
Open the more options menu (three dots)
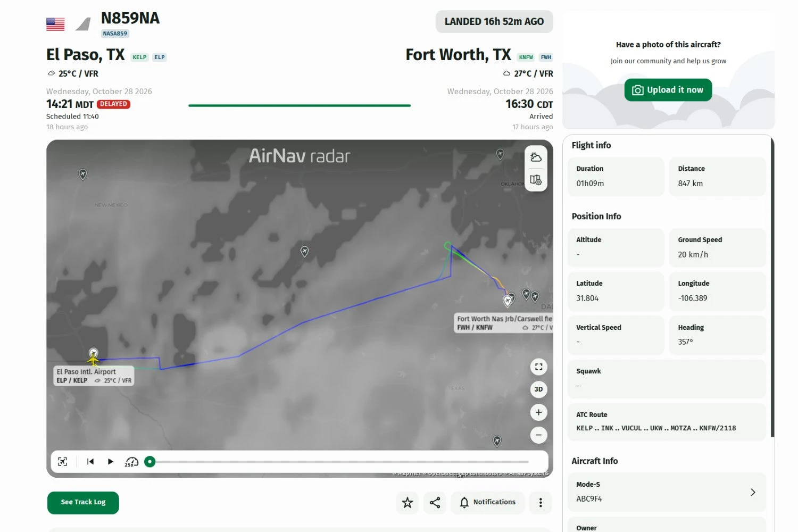click(541, 502)
